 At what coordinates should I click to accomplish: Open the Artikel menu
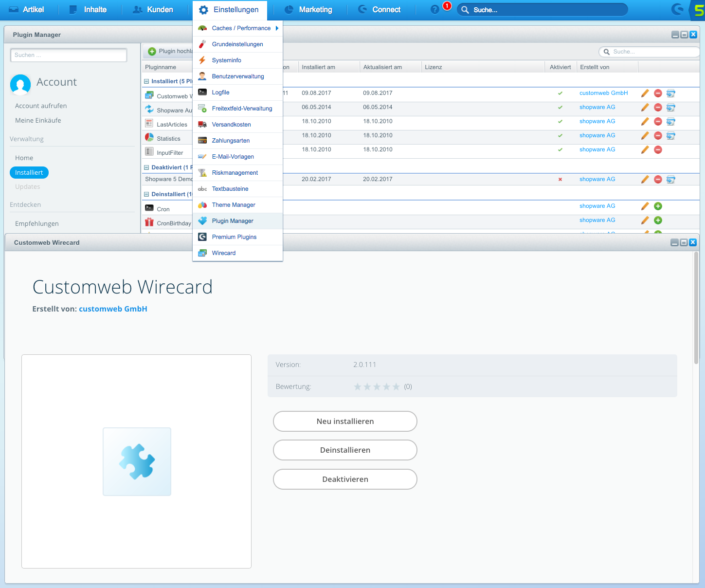pyautogui.click(x=27, y=10)
